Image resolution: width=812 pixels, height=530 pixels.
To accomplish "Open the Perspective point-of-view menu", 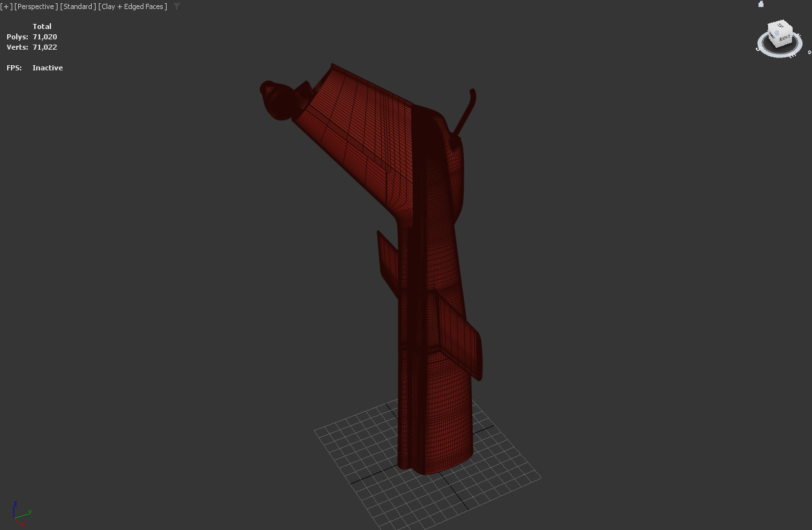I will coord(36,6).
